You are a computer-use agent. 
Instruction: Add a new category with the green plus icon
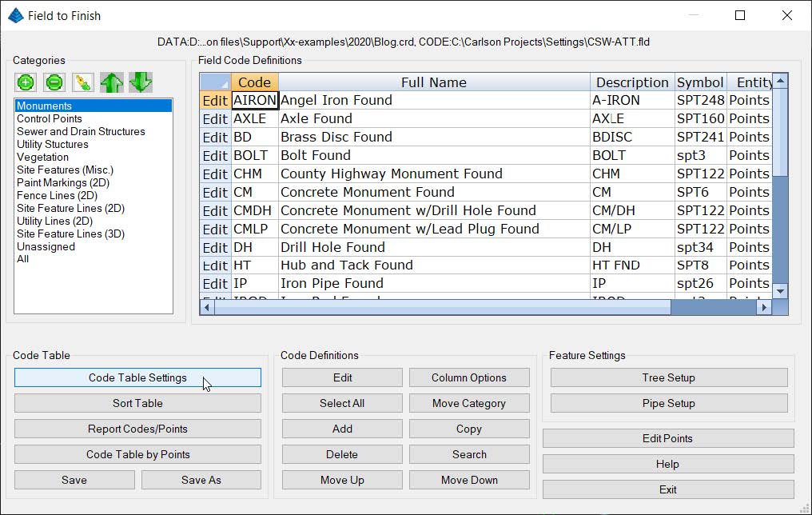click(x=25, y=82)
